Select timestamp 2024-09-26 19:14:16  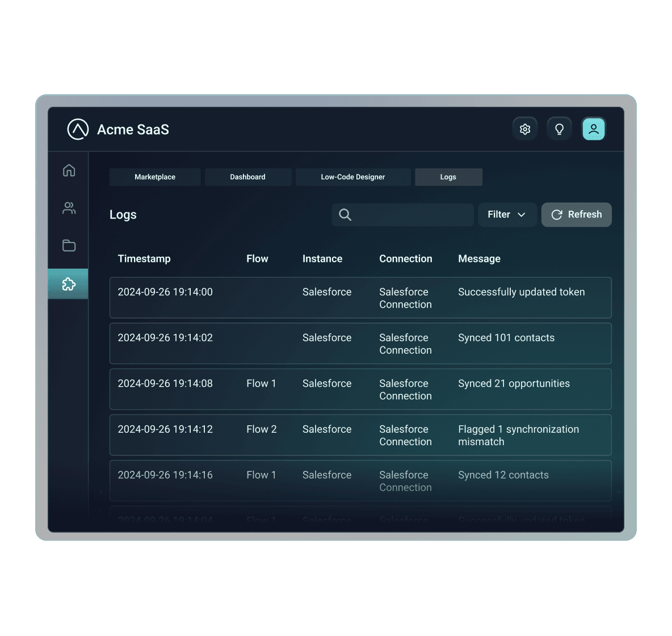point(165,475)
